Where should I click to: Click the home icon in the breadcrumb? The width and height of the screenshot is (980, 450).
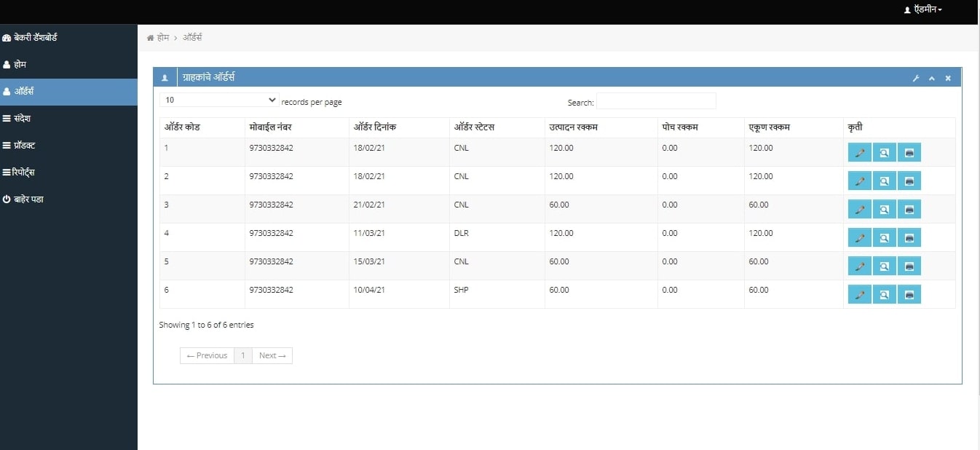click(151, 38)
